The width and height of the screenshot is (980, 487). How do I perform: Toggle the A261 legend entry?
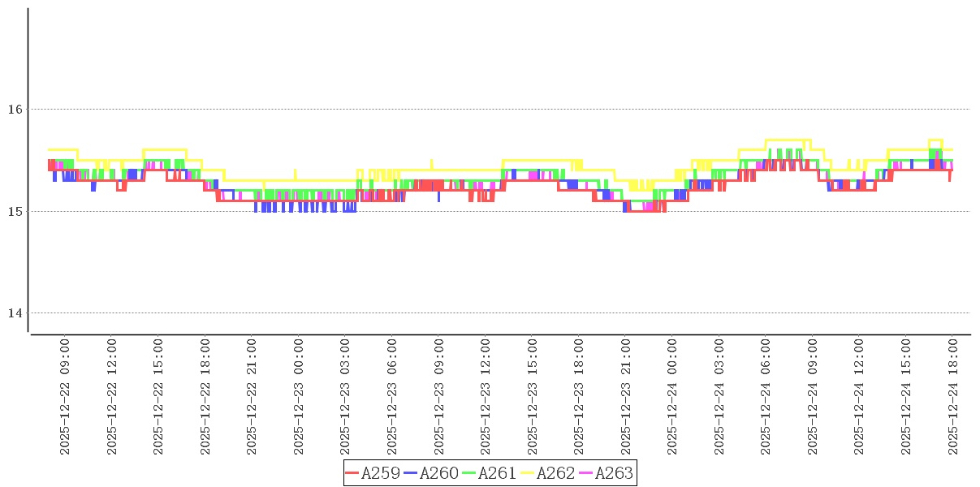pyautogui.click(x=497, y=473)
